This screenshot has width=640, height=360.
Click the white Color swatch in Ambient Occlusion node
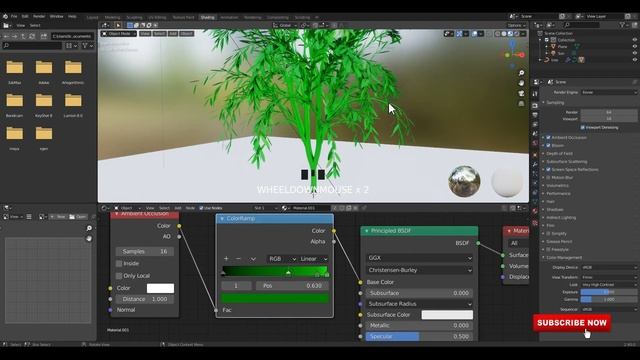tap(160, 288)
